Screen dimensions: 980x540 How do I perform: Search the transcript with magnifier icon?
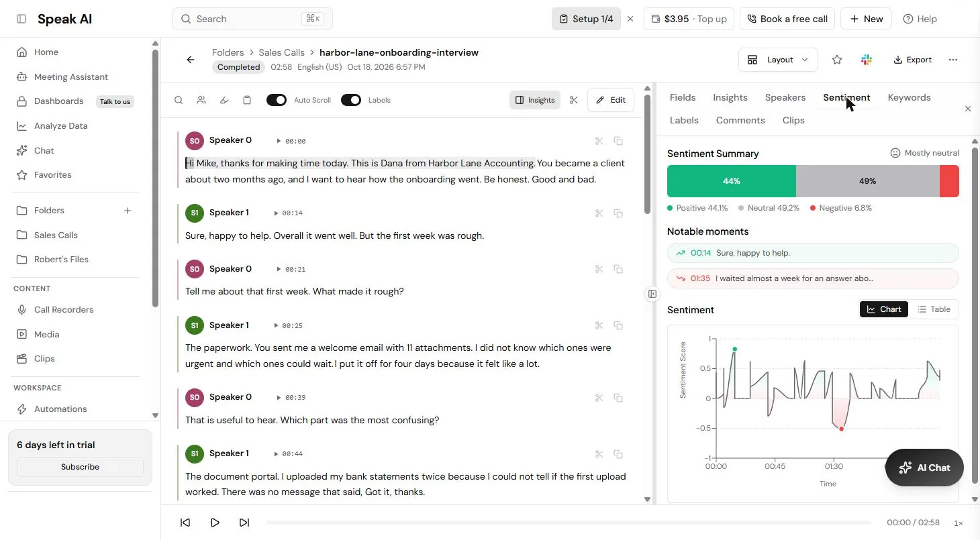179,100
